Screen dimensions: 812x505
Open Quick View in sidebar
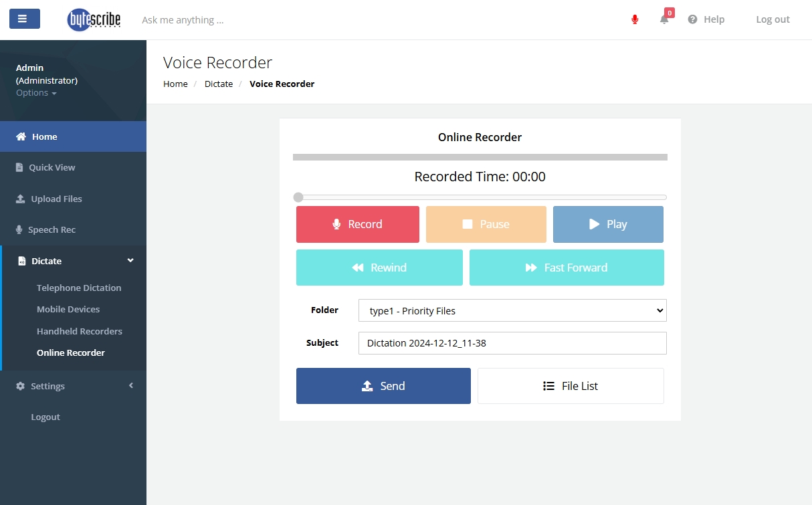point(73,167)
